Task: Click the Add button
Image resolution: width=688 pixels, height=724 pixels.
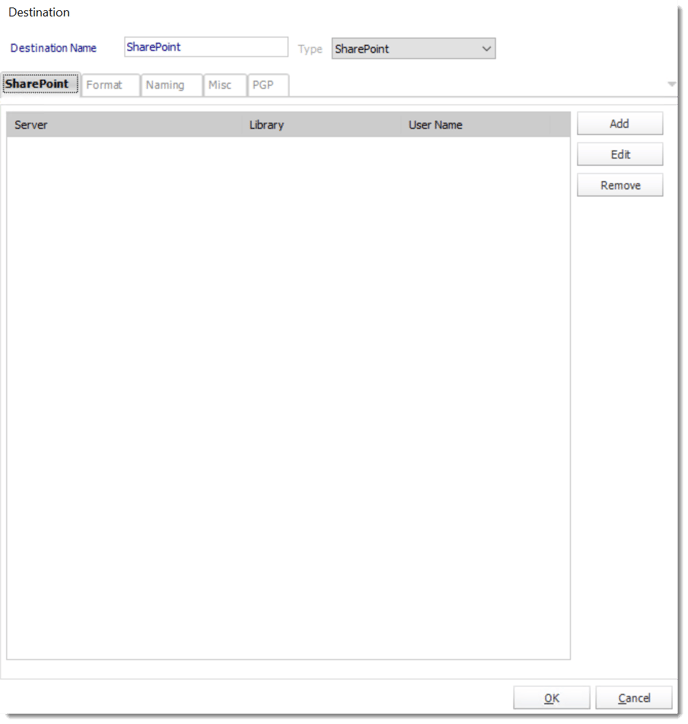Action: tap(620, 123)
